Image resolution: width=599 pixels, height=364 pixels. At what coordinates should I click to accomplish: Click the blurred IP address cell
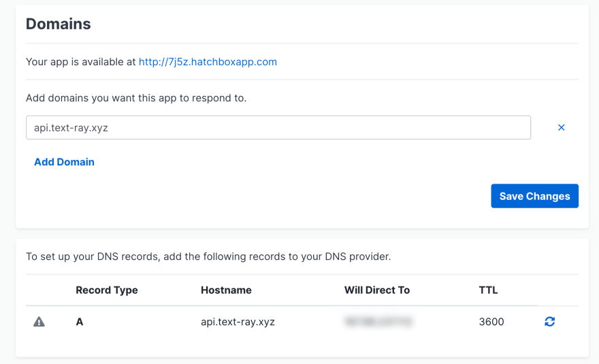pos(378,322)
